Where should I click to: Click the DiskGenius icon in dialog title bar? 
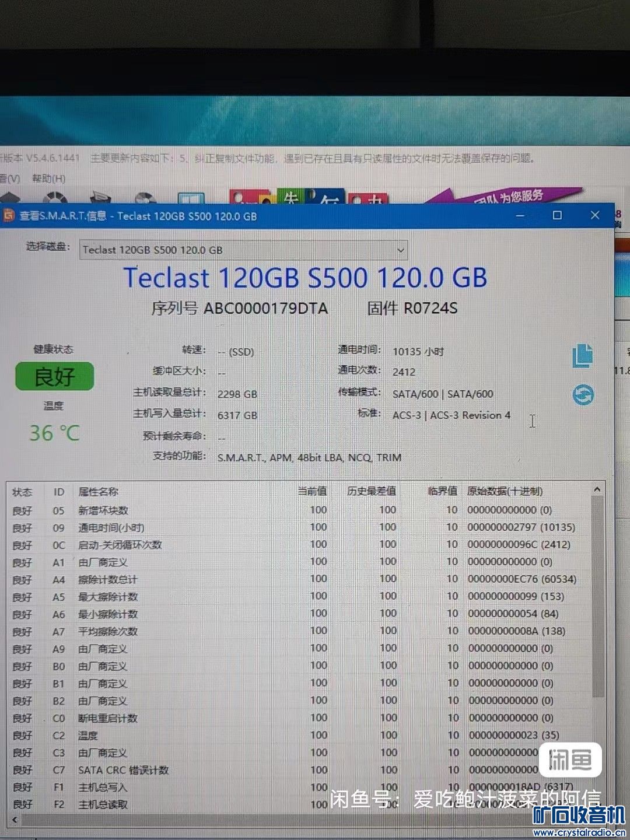point(8,216)
